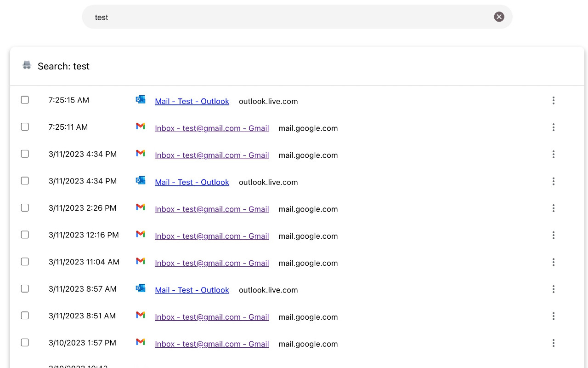This screenshot has height=368, width=588.
Task: Open 'Mail - Test - Outlook' link at 7:25:15 AM
Action: pyautogui.click(x=192, y=101)
